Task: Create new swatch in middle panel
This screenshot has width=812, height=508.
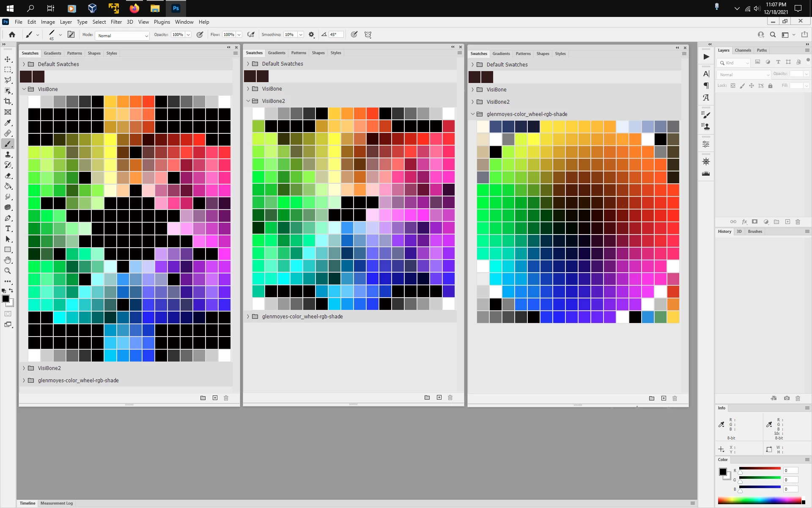Action: click(x=439, y=398)
